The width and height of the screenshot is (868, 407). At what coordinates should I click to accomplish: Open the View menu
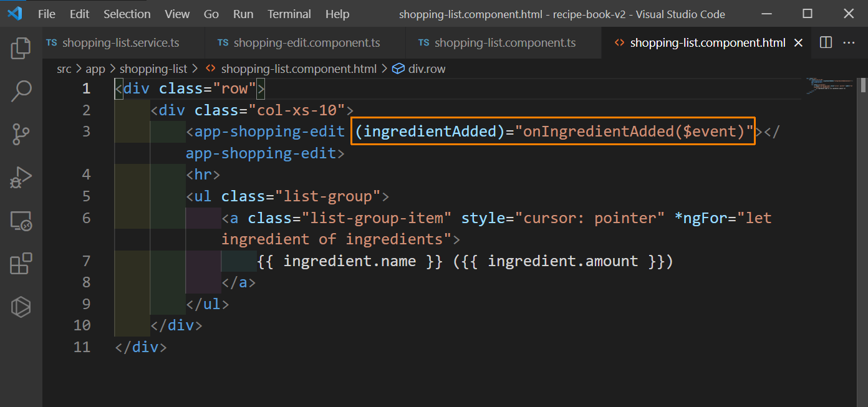(178, 14)
